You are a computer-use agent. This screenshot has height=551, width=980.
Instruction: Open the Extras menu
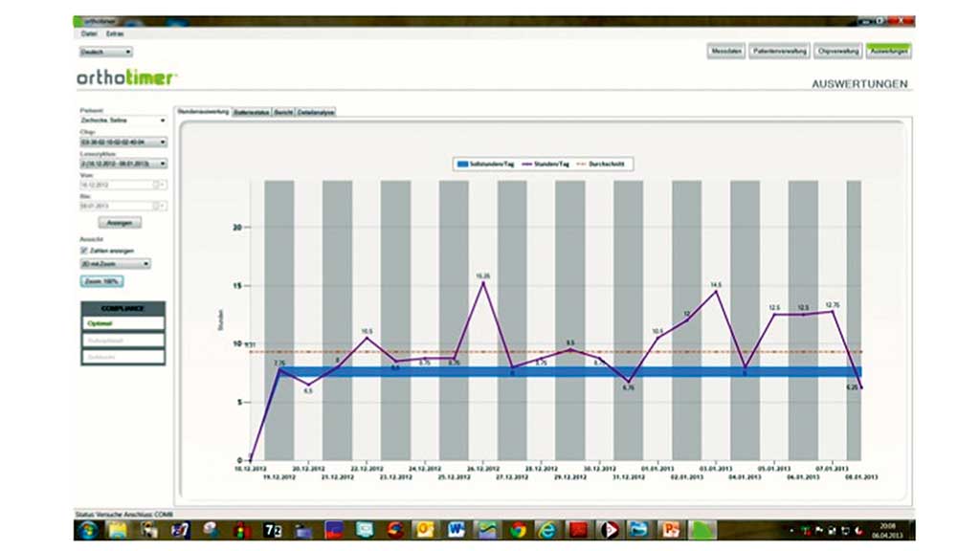[x=115, y=33]
